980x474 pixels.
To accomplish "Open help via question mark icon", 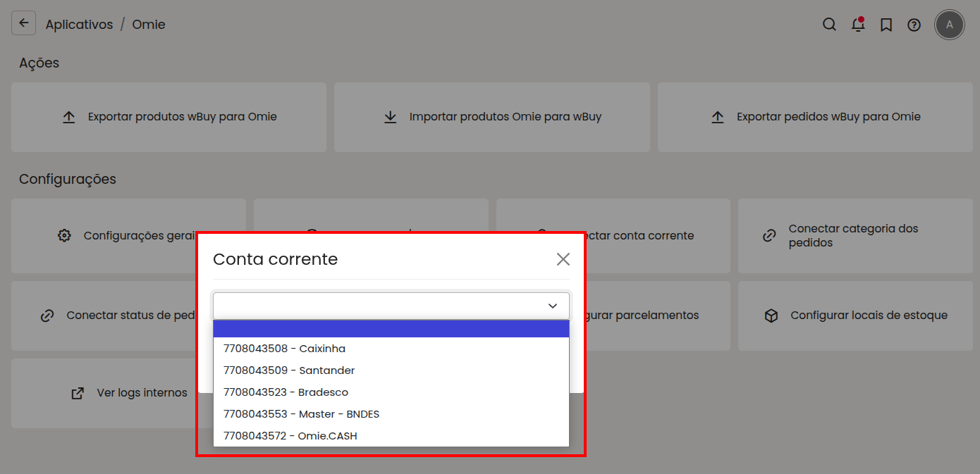I will pos(914,25).
